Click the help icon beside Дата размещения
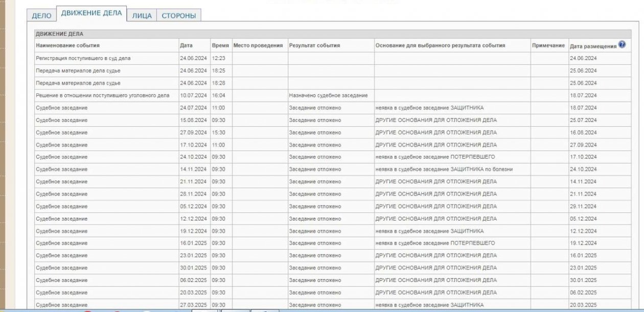The image size is (644, 312). click(x=622, y=44)
